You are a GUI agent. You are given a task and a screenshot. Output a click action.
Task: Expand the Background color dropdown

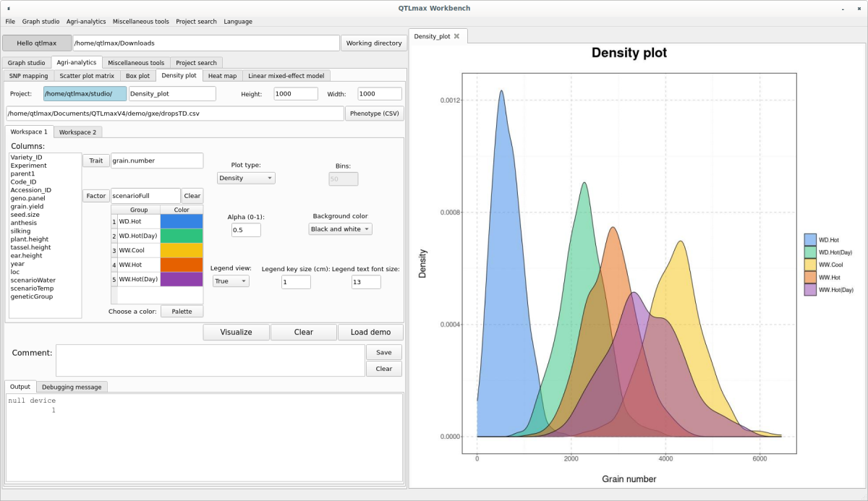click(x=340, y=229)
